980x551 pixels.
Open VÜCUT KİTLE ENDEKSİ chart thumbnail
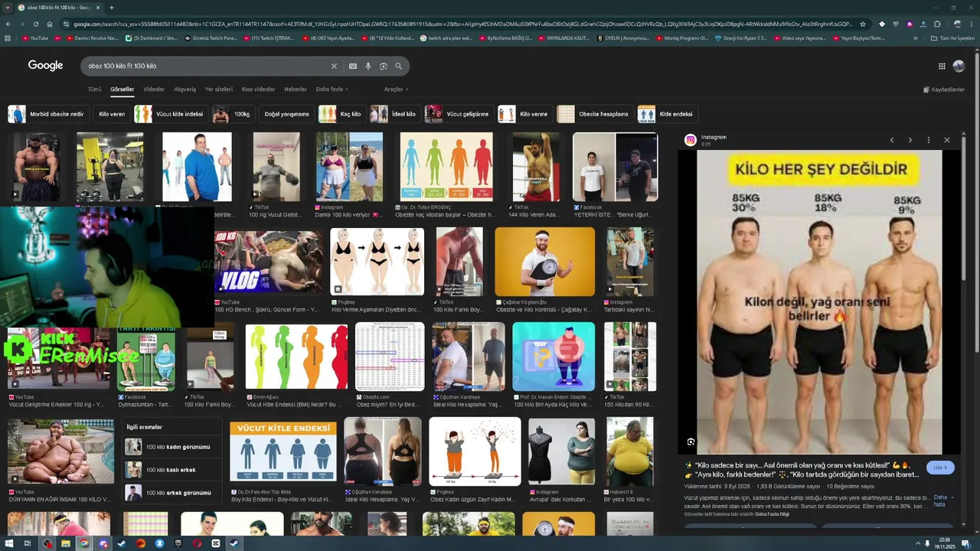click(283, 452)
